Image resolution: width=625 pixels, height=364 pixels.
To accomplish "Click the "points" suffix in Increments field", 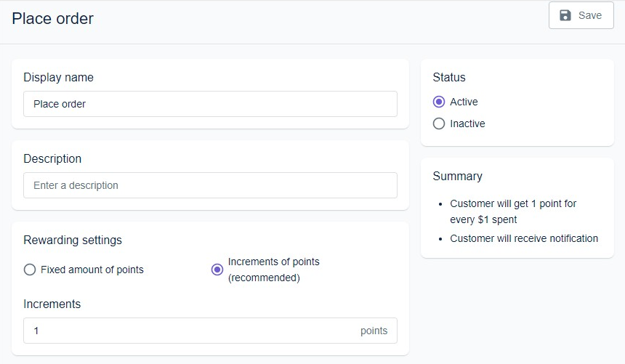I will coord(374,331).
